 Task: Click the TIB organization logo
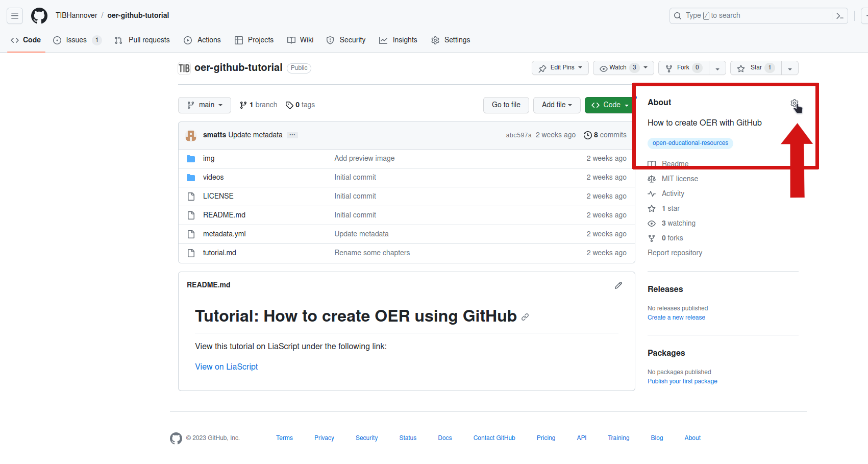(184, 68)
